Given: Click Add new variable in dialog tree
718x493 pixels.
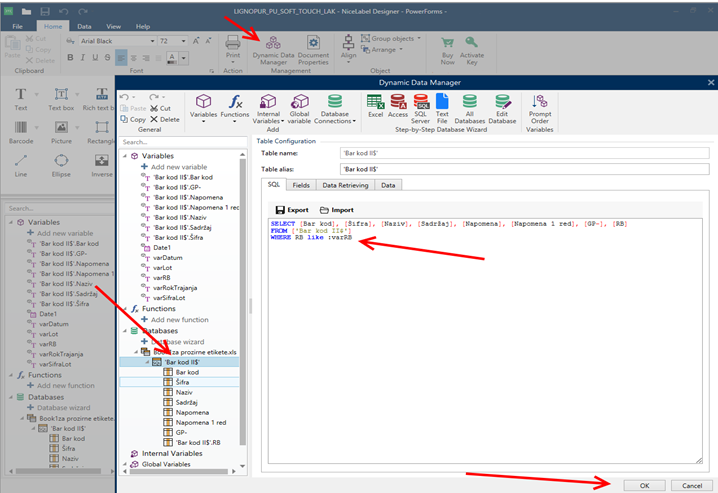Looking at the screenshot, I should [x=174, y=167].
